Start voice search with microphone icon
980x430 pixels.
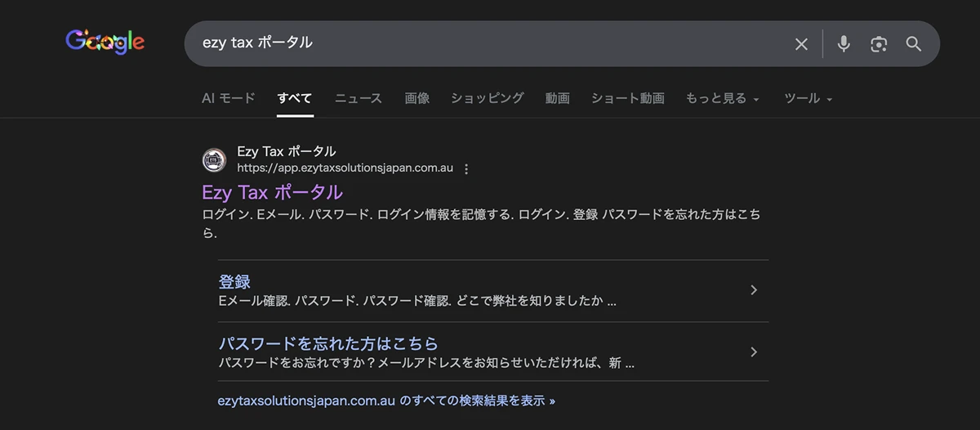pos(844,44)
